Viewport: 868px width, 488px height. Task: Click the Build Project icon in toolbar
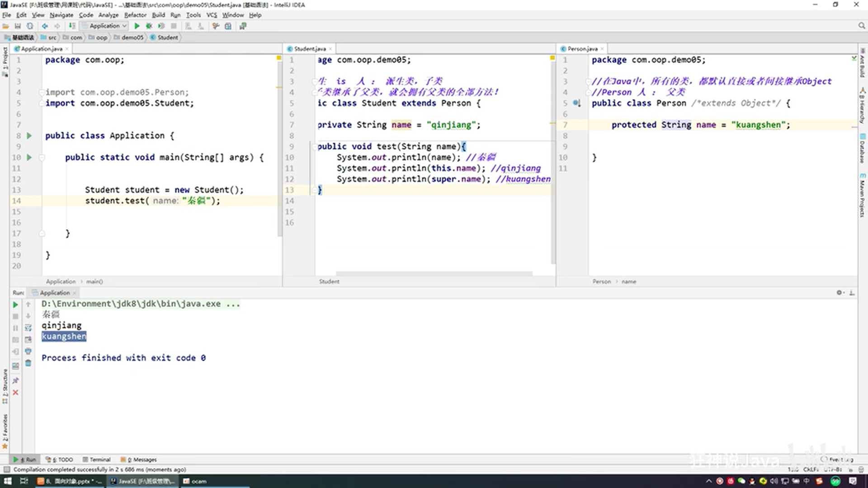pyautogui.click(x=72, y=26)
